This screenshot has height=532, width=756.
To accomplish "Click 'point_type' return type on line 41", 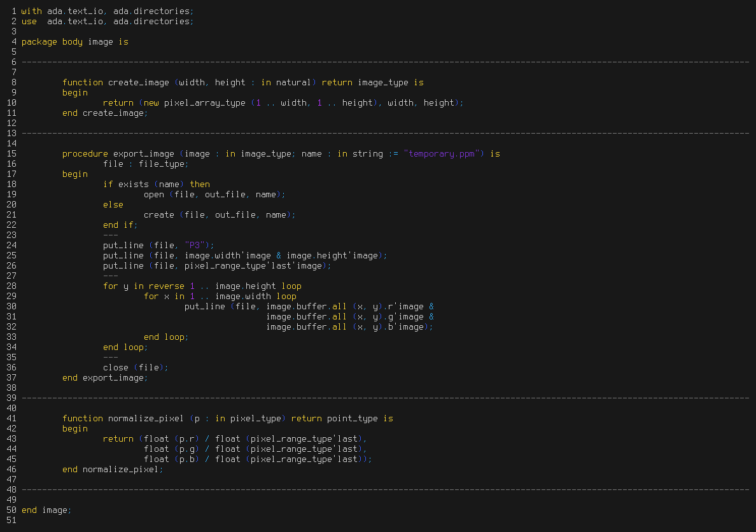I will click(x=353, y=419).
